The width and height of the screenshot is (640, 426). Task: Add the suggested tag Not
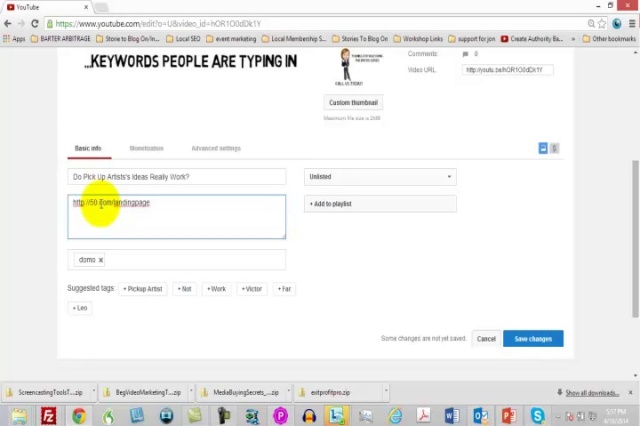(184, 289)
